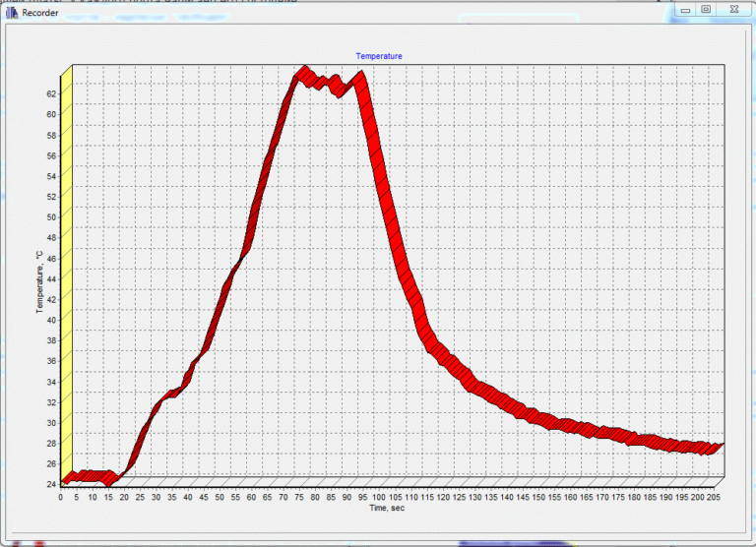Viewport: 756px width, 547px height.
Task: Click the yellow left wall of the chart
Action: [67, 275]
